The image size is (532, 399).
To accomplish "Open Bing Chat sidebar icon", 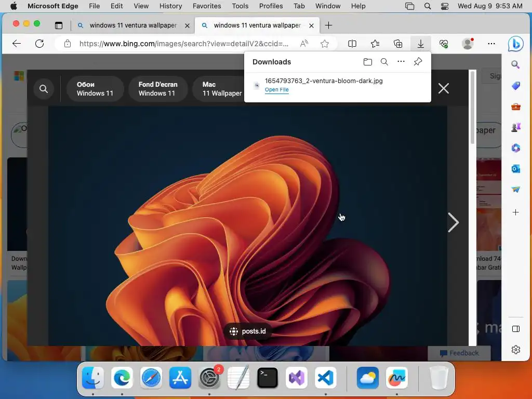I will 515,44.
